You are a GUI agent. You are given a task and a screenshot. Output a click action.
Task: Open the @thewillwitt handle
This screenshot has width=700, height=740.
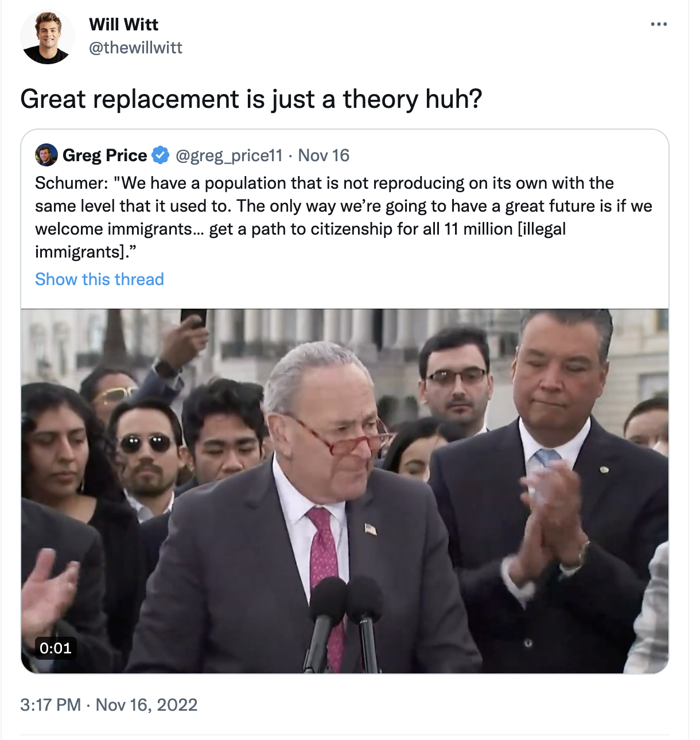(135, 48)
